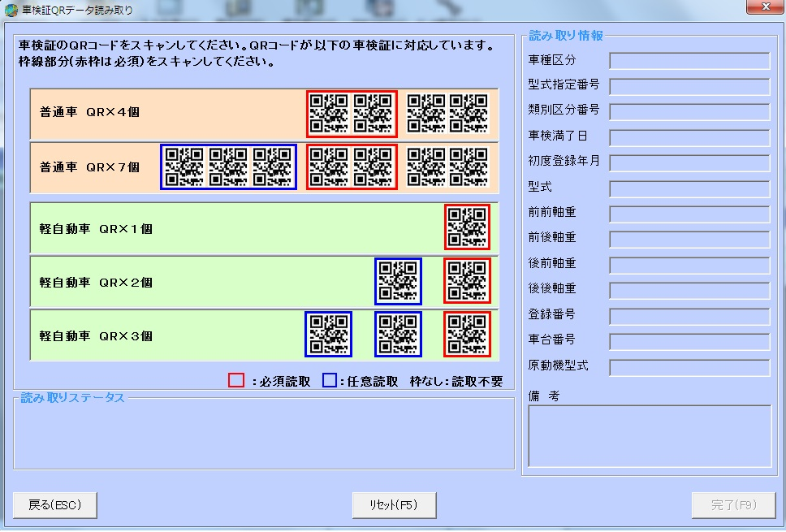Image resolution: width=786 pixels, height=532 pixels.
Task: Click the 戻る(ESC) button
Action: point(55,505)
